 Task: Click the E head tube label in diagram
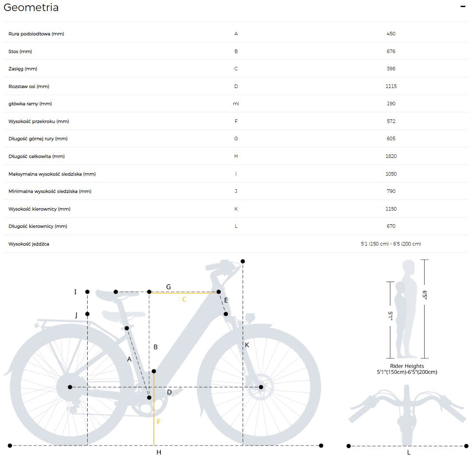226,301
